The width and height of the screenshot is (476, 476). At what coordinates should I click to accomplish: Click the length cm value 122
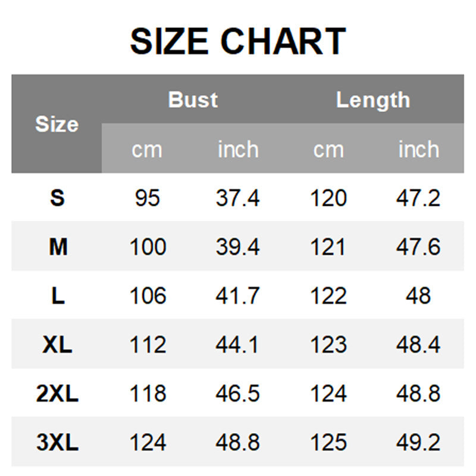[328, 295]
